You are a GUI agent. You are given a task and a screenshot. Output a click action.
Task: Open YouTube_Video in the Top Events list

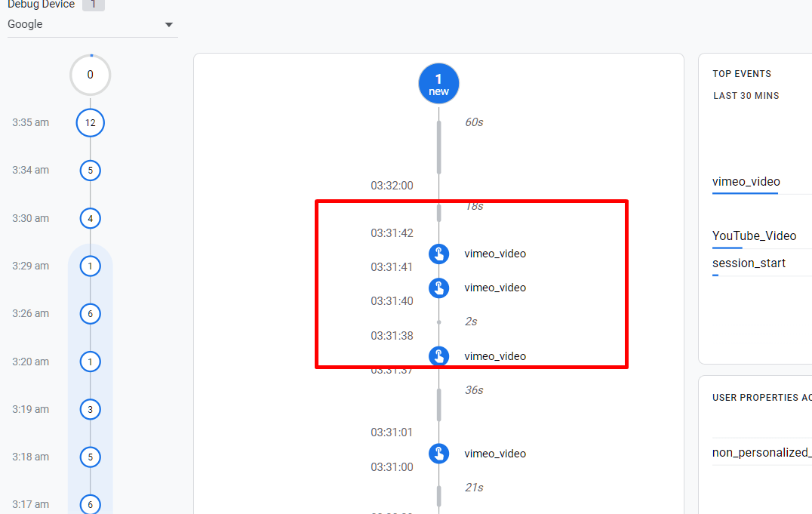754,236
